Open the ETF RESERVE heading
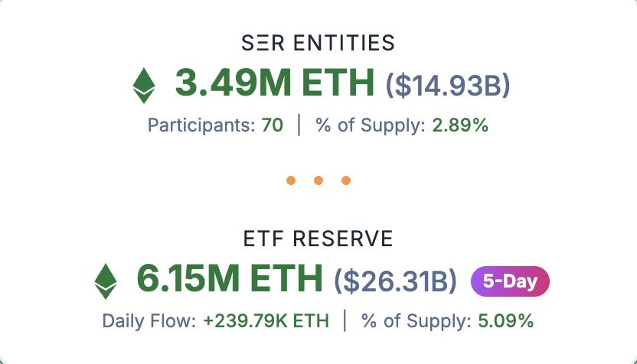Screen dimensions: 637x364 [x=318, y=239]
